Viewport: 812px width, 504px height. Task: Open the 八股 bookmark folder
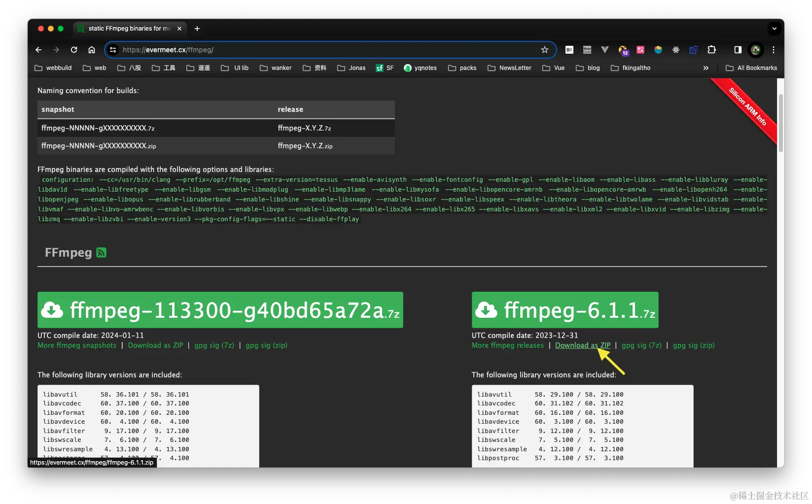click(129, 68)
